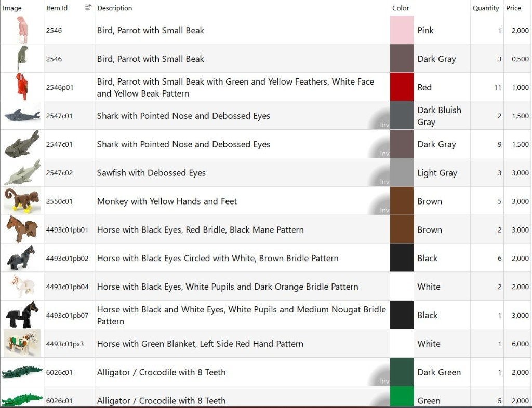Click the Pink color swatch
The width and height of the screenshot is (532, 408).
pos(402,30)
